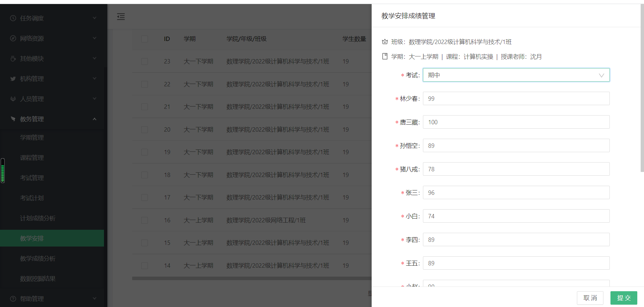This screenshot has height=307, width=644.
Task: Check the checkbox for row ID 18
Action: [x=145, y=175]
